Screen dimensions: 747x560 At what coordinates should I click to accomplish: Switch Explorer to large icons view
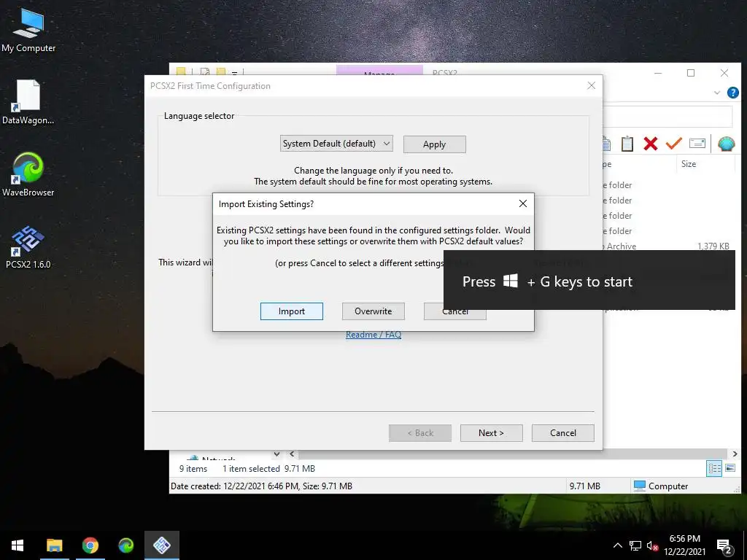click(x=729, y=468)
